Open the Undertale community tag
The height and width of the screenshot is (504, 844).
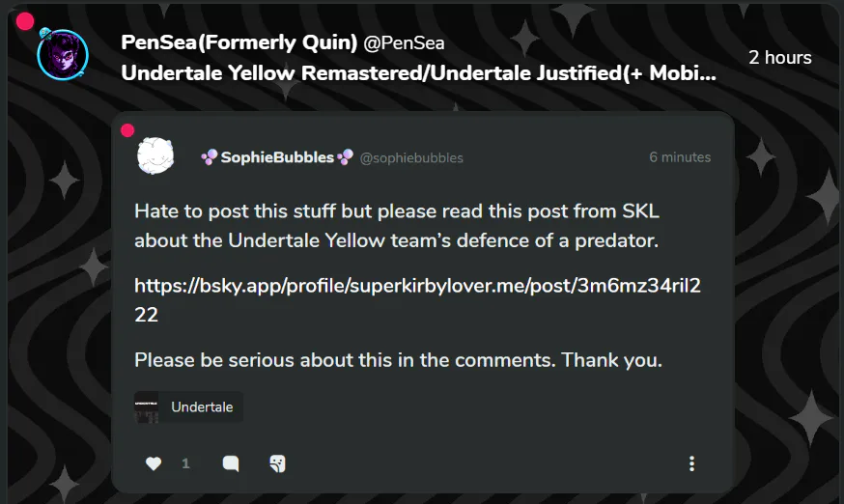click(x=202, y=406)
